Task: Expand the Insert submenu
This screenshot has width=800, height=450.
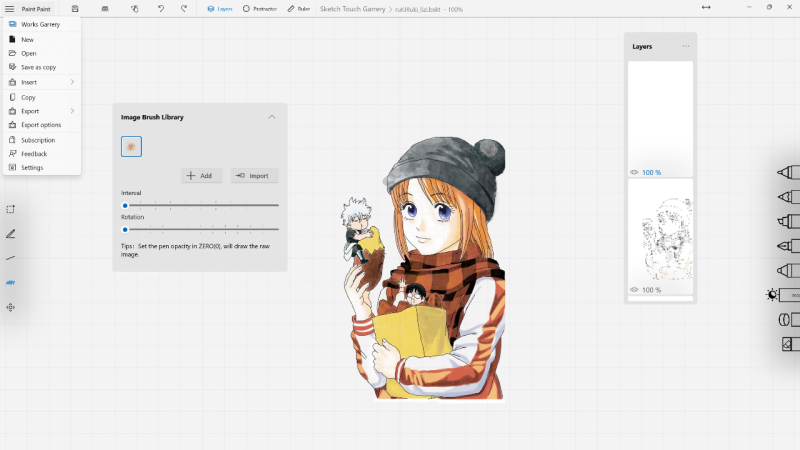Action: tap(42, 82)
